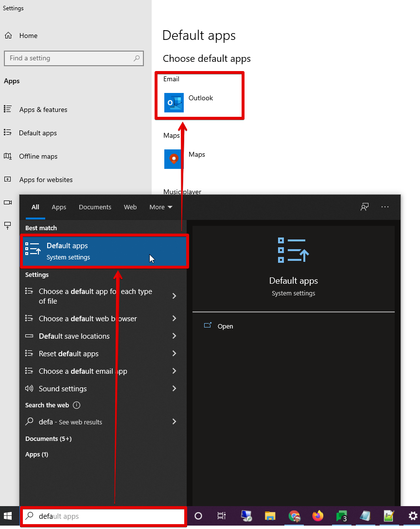This screenshot has width=420, height=529.
Task: Select the Default apps best match result
Action: 105,251
